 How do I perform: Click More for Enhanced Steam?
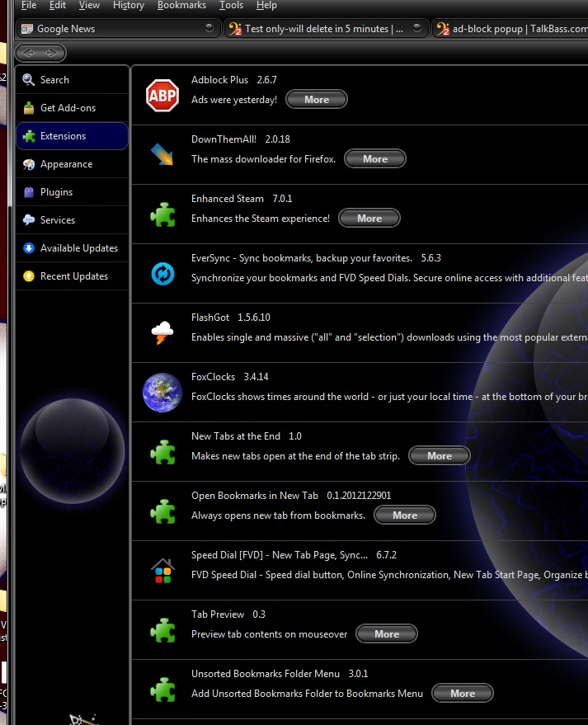point(369,219)
